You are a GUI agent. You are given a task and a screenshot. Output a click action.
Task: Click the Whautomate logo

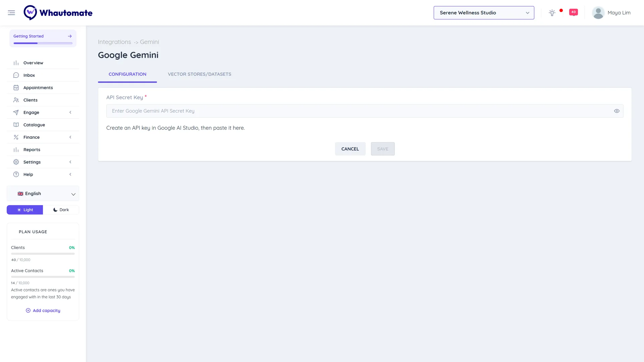point(58,13)
